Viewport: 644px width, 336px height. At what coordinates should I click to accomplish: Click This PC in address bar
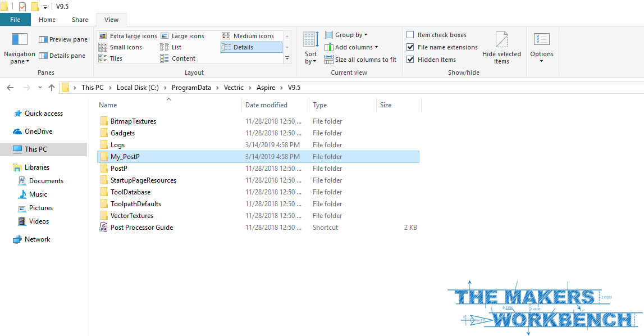click(93, 88)
